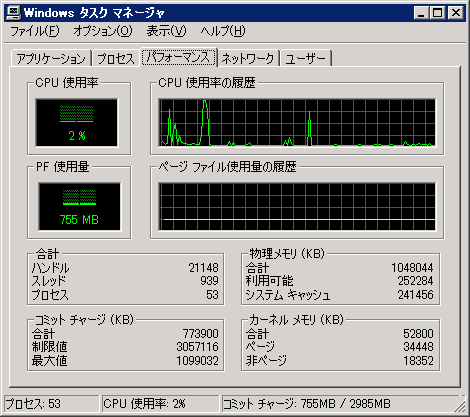Image resolution: width=470 pixels, height=417 pixels.
Task: Click the window resize grip in corner
Action: tap(461, 406)
